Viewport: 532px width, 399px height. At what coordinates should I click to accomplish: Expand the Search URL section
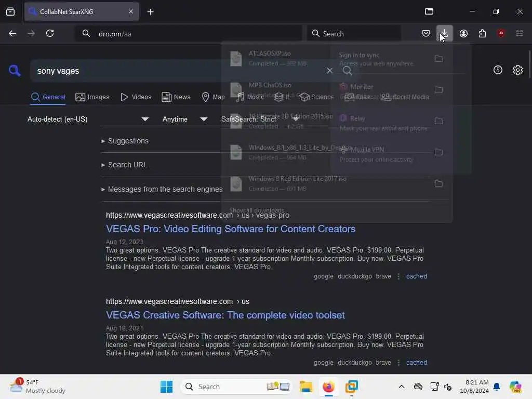124,165
